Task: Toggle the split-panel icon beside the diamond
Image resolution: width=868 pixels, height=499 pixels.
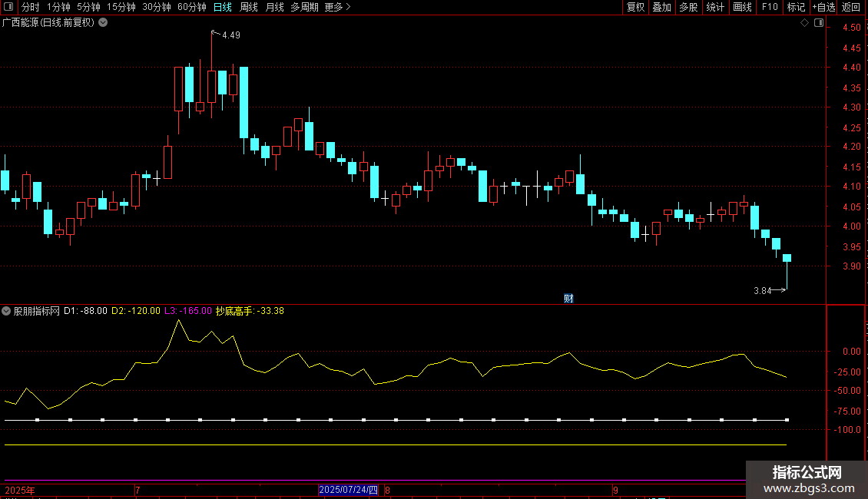Action: click(x=819, y=23)
